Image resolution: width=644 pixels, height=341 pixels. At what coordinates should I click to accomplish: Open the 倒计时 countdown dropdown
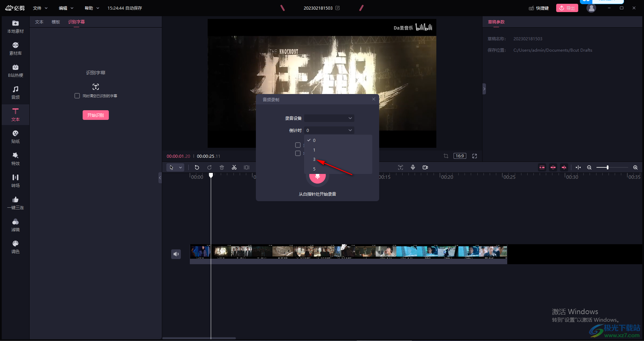tap(329, 130)
